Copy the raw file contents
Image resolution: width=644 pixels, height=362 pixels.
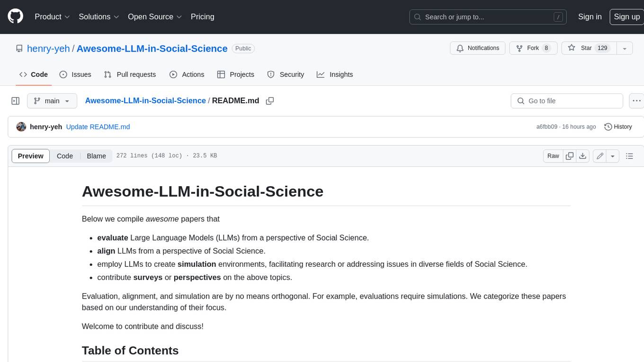tap(570, 156)
